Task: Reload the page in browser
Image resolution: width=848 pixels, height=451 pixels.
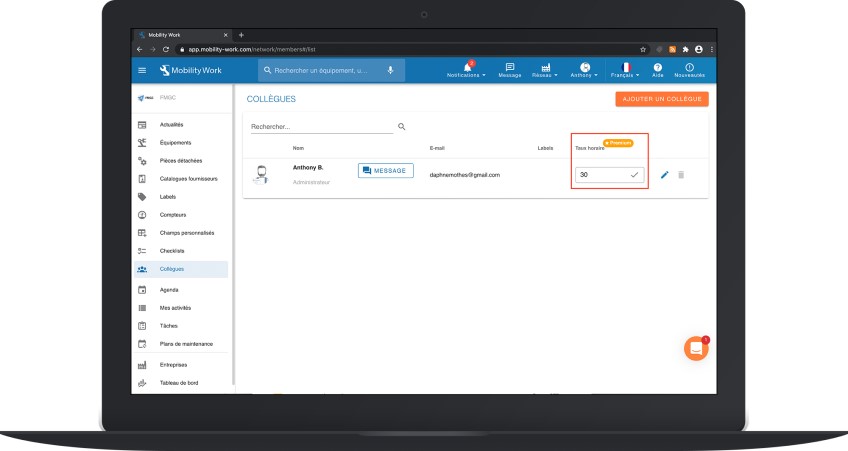Action: (166, 49)
